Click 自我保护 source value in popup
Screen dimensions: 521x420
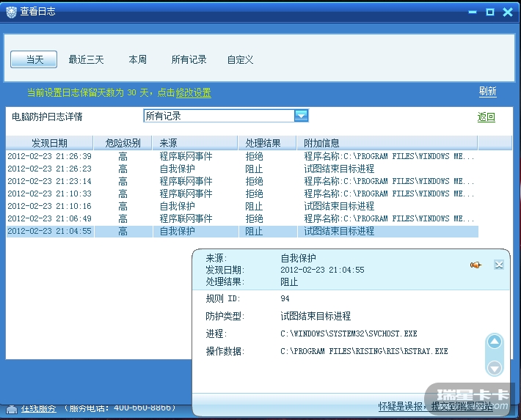tap(298, 258)
